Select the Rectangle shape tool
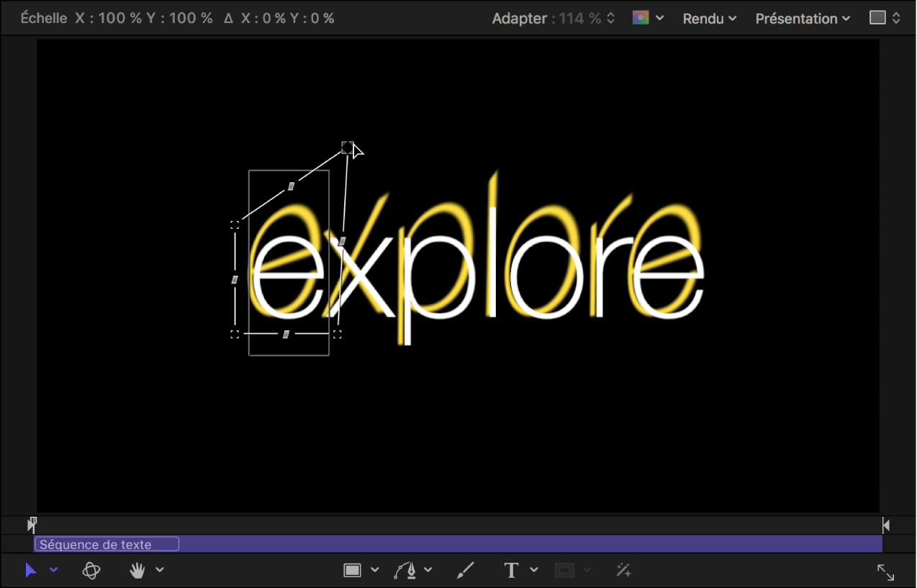The image size is (917, 588). 352,570
